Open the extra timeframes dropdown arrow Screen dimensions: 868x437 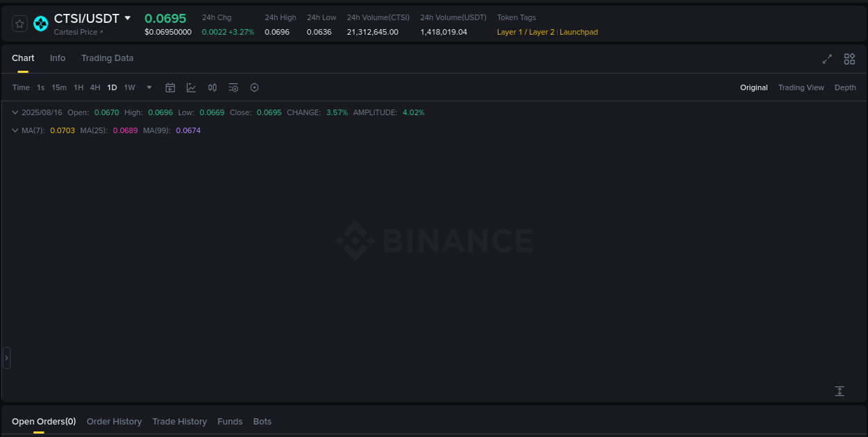(149, 87)
